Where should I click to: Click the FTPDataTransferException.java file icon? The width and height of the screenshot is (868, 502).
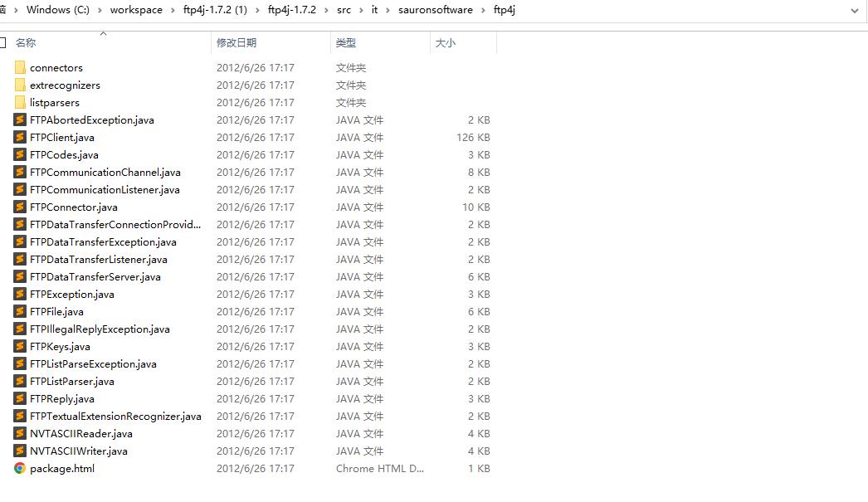[20, 241]
